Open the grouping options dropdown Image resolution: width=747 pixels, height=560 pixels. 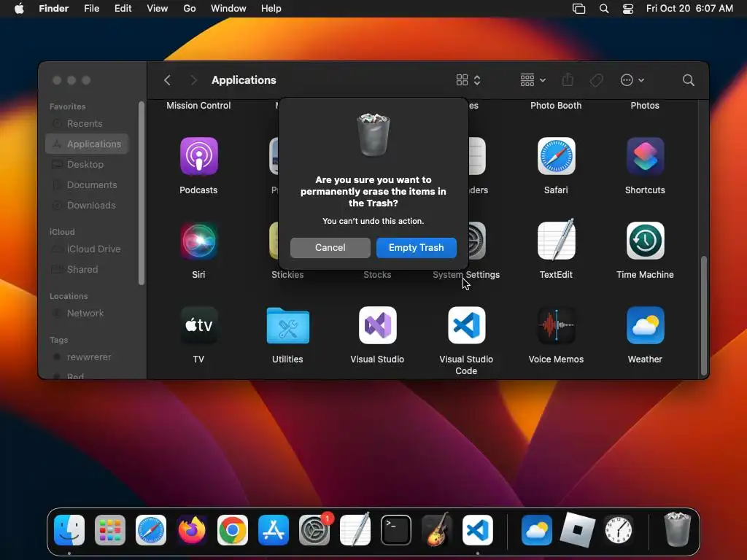533,80
